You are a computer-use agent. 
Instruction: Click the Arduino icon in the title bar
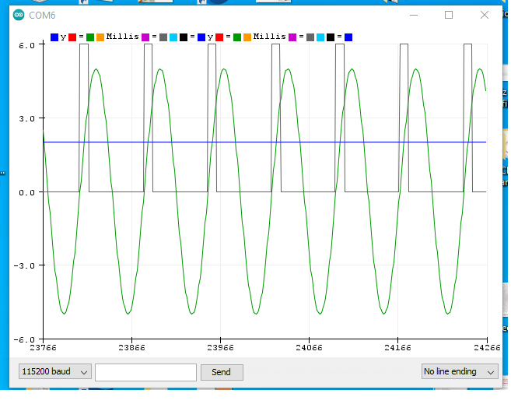[x=19, y=15]
